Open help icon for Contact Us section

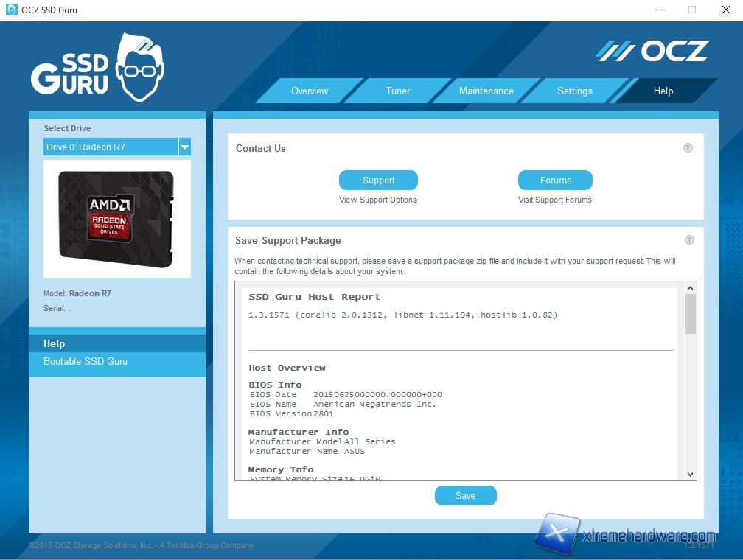pos(688,147)
